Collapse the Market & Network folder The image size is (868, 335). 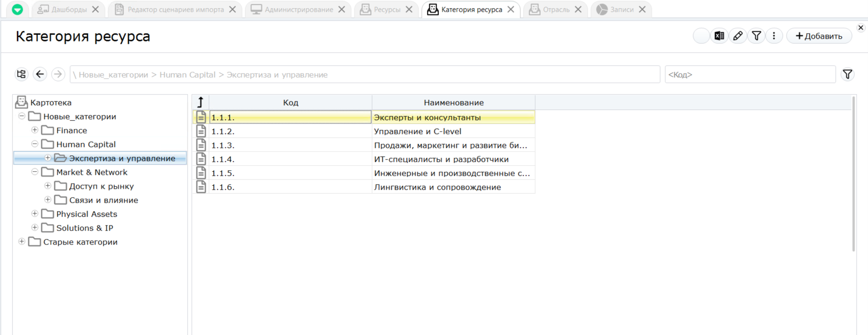[x=35, y=172]
